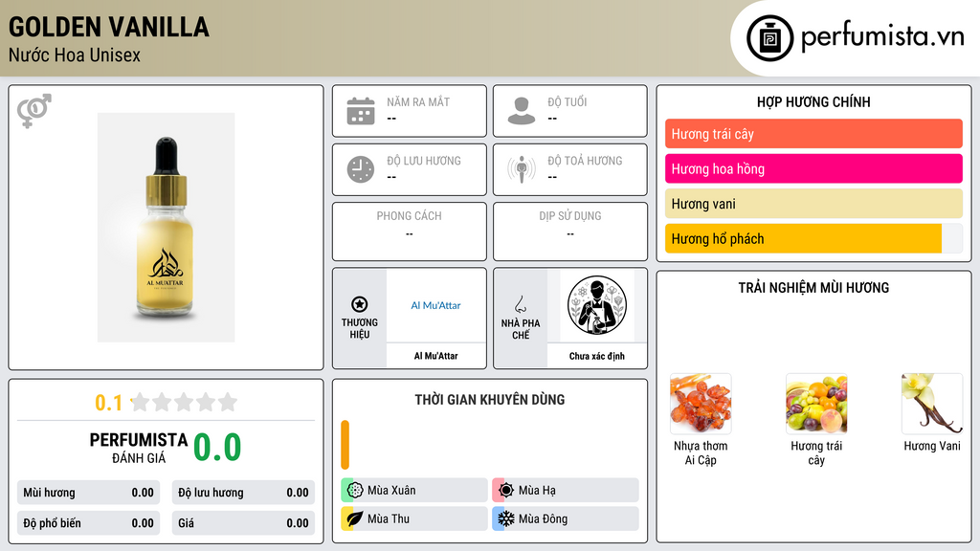Click the Nước Hoa Unisex subtitle
This screenshot has width=980, height=551.
tap(75, 55)
